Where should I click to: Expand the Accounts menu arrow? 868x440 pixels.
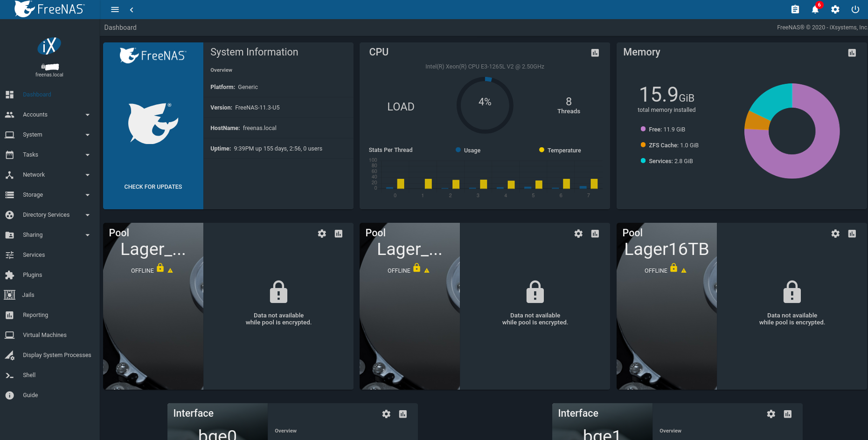click(88, 115)
